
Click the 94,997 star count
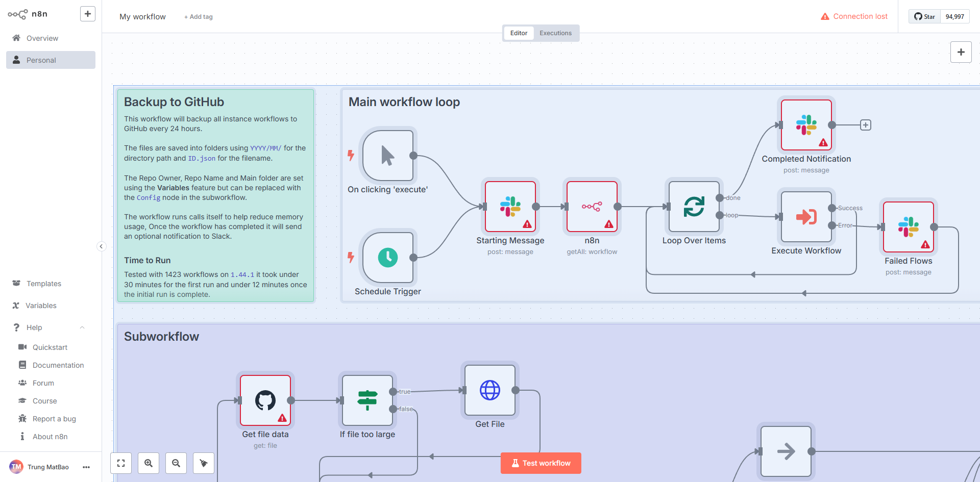click(x=954, y=16)
